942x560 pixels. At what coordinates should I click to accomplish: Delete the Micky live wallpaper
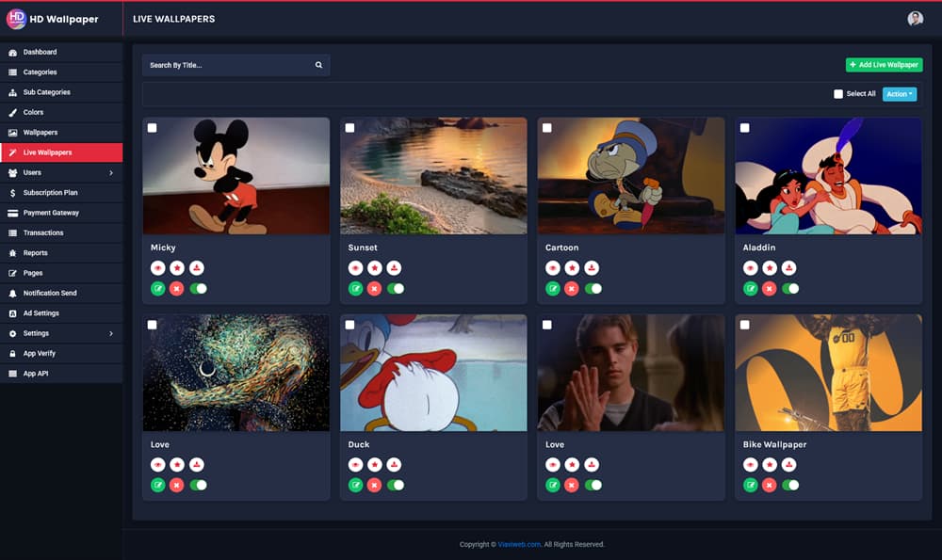(177, 289)
